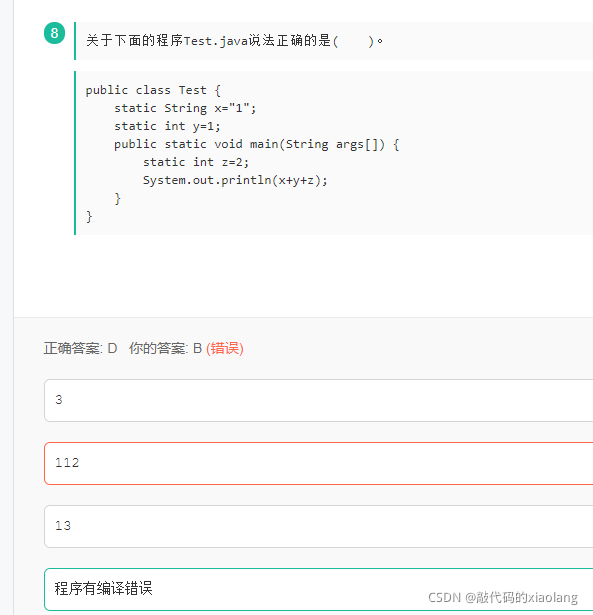Click the question title text about Test.java
Image resolution: width=593 pixels, height=615 pixels.
click(234, 41)
